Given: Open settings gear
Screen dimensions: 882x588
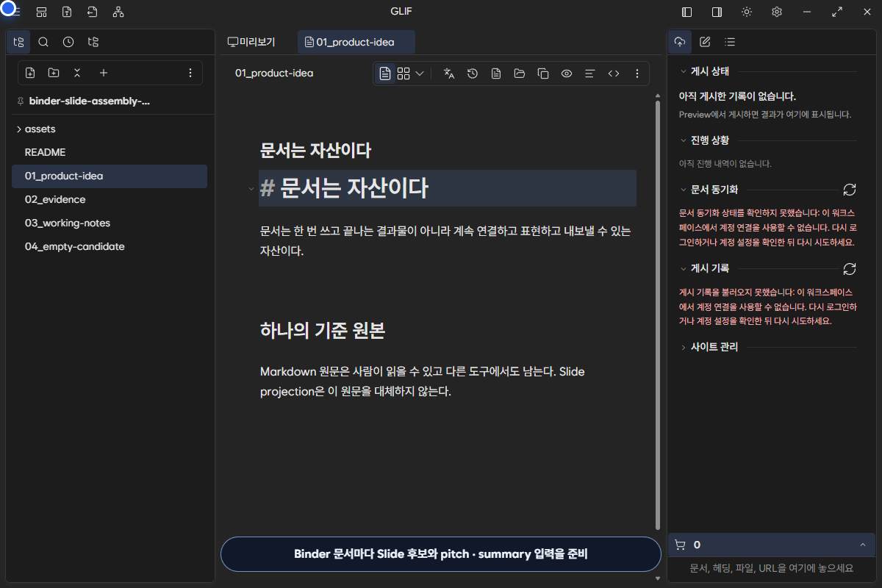Looking at the screenshot, I should tap(777, 12).
